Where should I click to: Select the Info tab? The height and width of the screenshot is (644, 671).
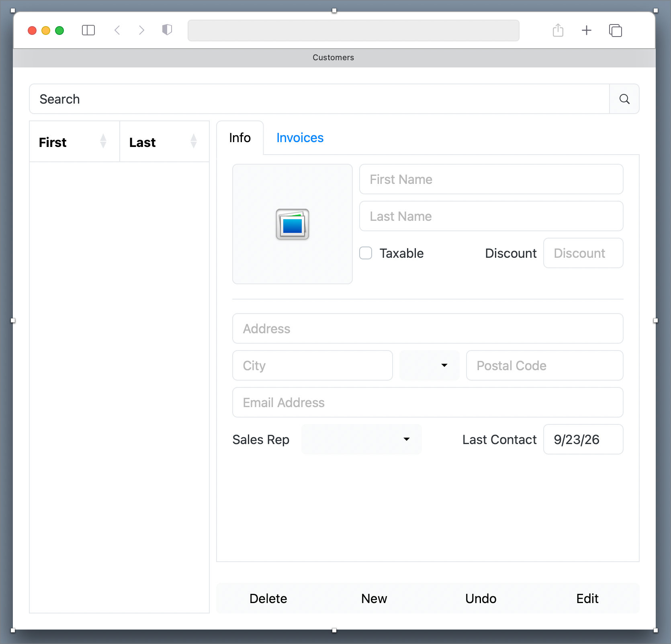point(240,138)
